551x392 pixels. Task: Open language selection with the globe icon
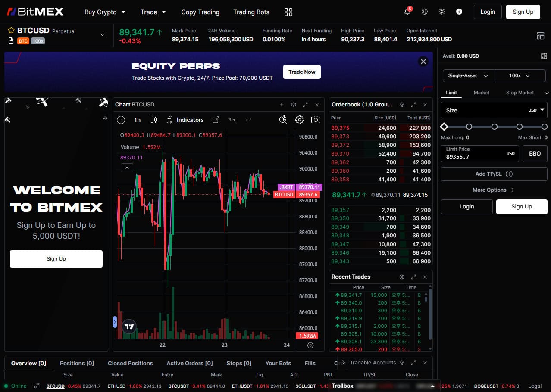[424, 12]
